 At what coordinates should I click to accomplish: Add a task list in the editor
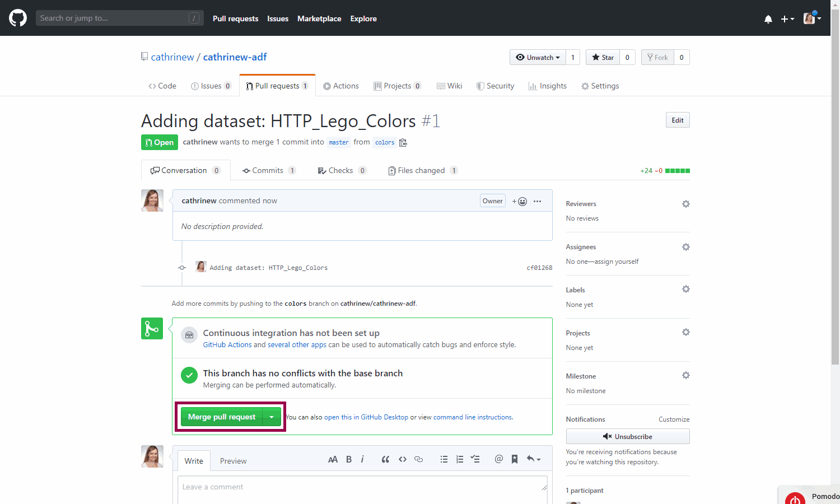(475, 460)
